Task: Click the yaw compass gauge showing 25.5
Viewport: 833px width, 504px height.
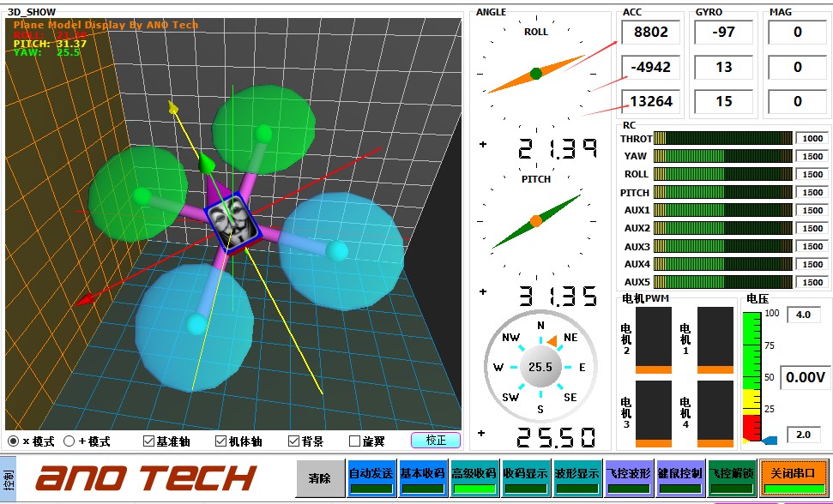Action: coord(540,367)
